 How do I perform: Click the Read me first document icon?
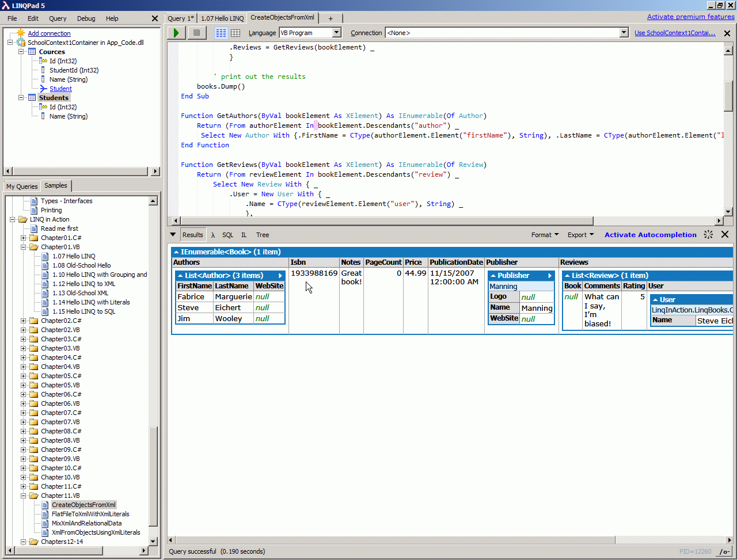tap(35, 228)
